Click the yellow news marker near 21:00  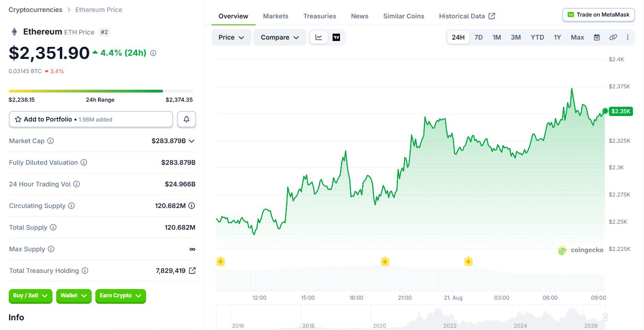385,261
